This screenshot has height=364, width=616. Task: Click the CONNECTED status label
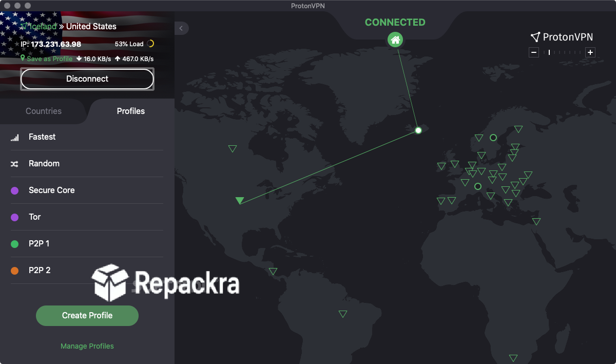click(x=395, y=22)
